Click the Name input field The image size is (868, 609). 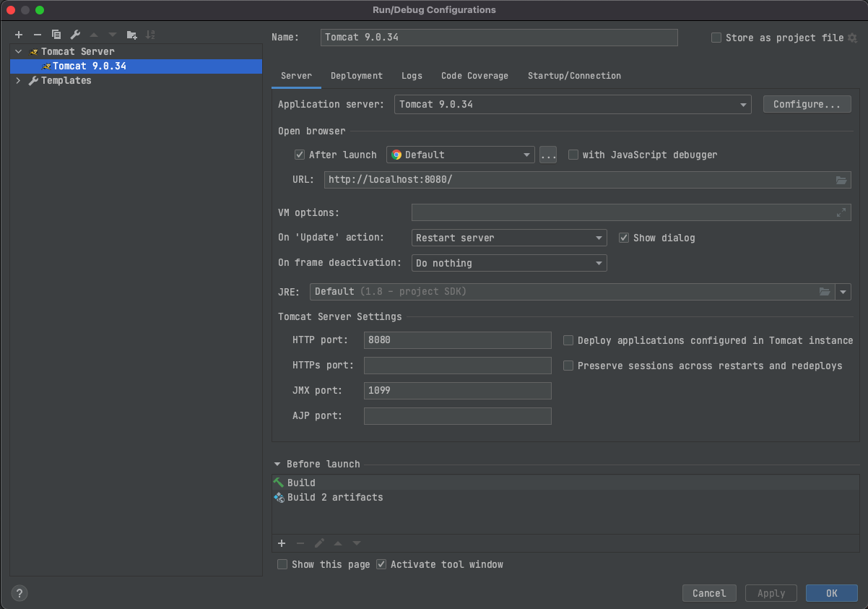coord(499,38)
